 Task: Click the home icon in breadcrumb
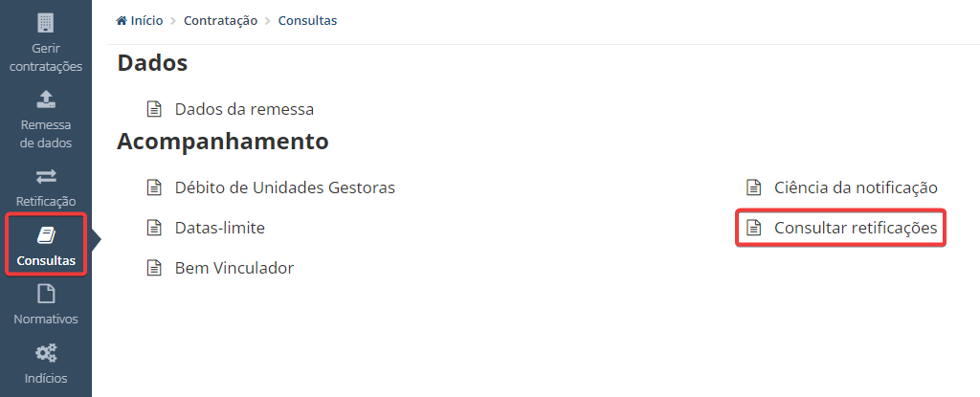122,21
